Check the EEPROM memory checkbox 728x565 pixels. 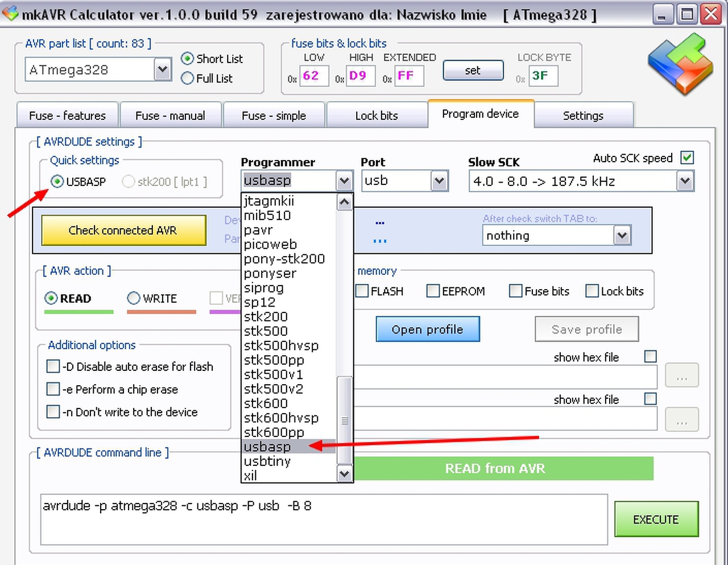pyautogui.click(x=433, y=291)
